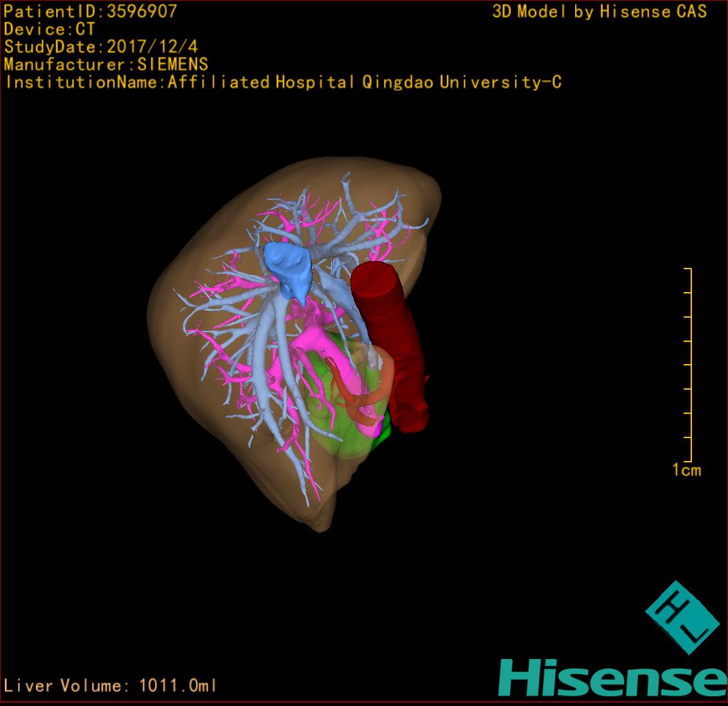This screenshot has height=706, width=728.
Task: Click the PatientID:3596907 label
Action: tap(90, 11)
